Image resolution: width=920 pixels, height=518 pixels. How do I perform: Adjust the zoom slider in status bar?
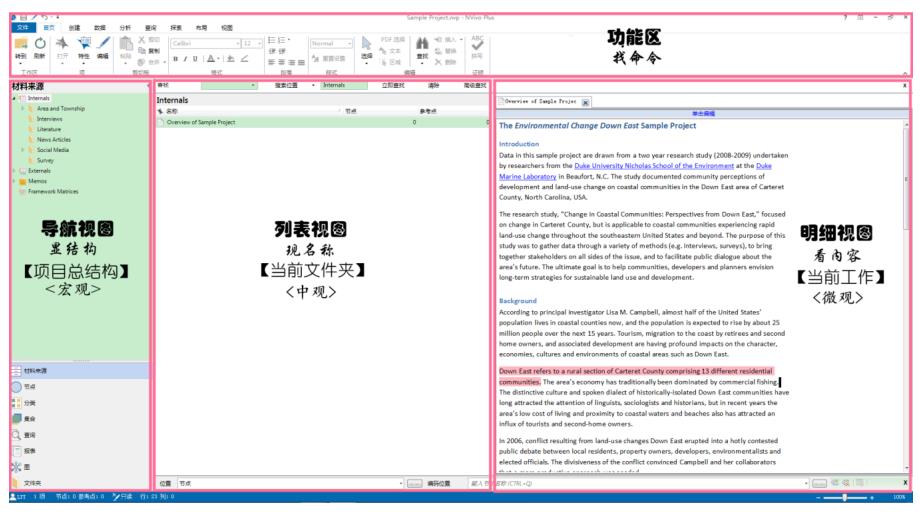(844, 497)
